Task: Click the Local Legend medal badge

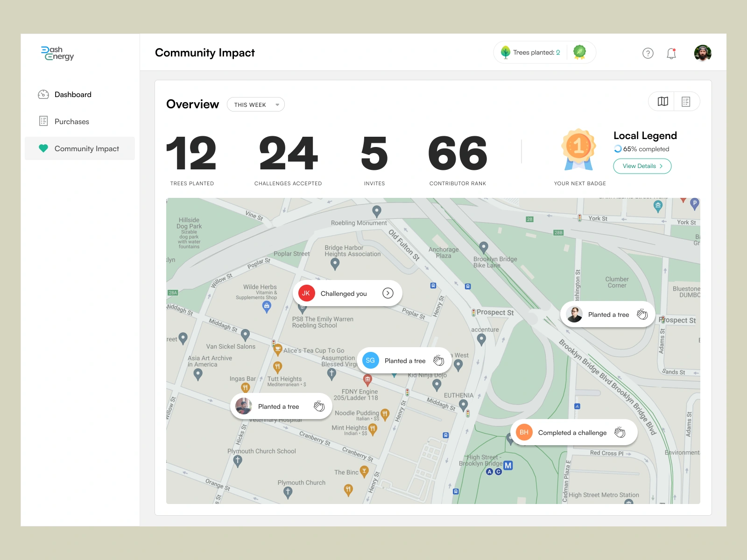Action: tap(579, 149)
